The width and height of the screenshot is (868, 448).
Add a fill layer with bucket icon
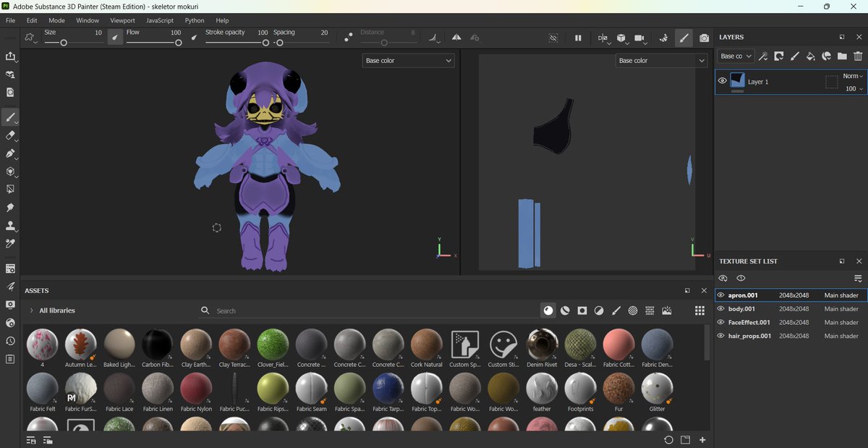(810, 56)
